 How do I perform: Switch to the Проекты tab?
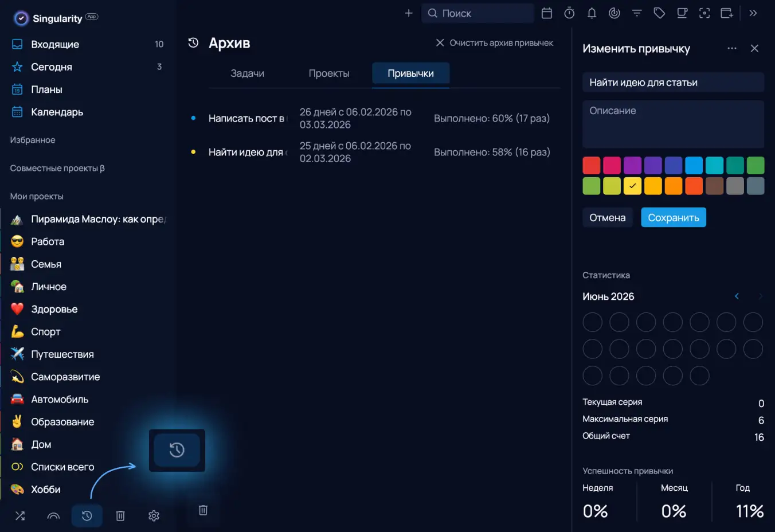point(328,73)
